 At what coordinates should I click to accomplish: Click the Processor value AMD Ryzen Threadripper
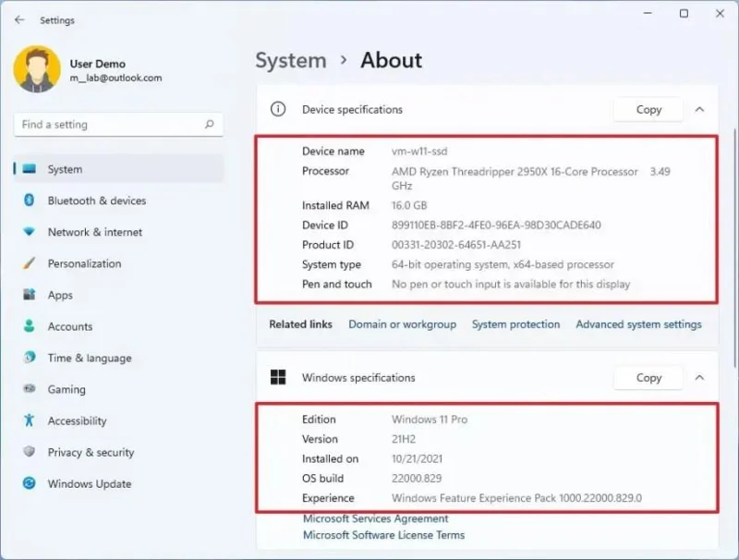(530, 178)
